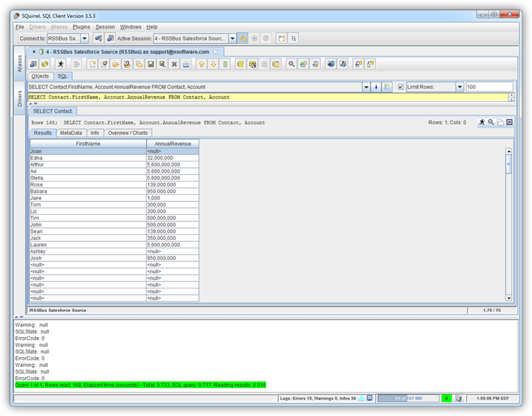This screenshot has width=532, height=416.
Task: Run garbage collection via trash can icon
Action: click(x=458, y=398)
